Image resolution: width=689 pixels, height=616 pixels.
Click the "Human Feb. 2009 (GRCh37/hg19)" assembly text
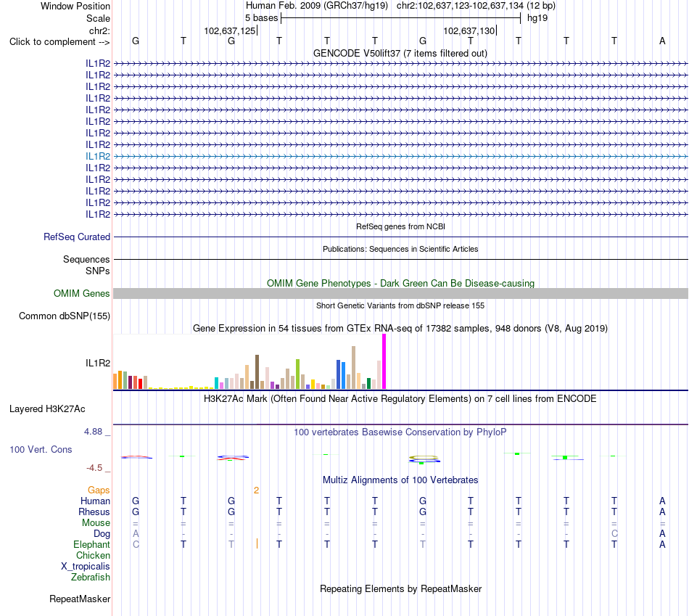tap(316, 6)
